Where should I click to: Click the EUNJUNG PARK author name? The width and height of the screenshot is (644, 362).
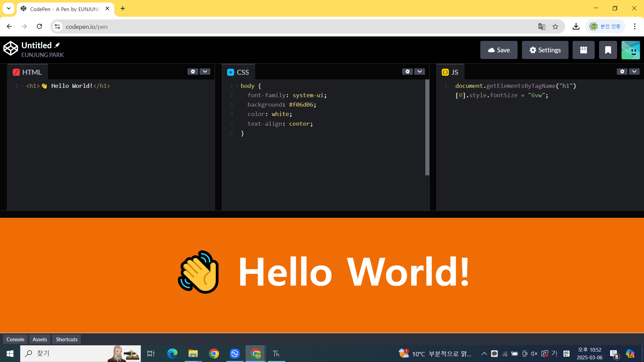point(43,55)
